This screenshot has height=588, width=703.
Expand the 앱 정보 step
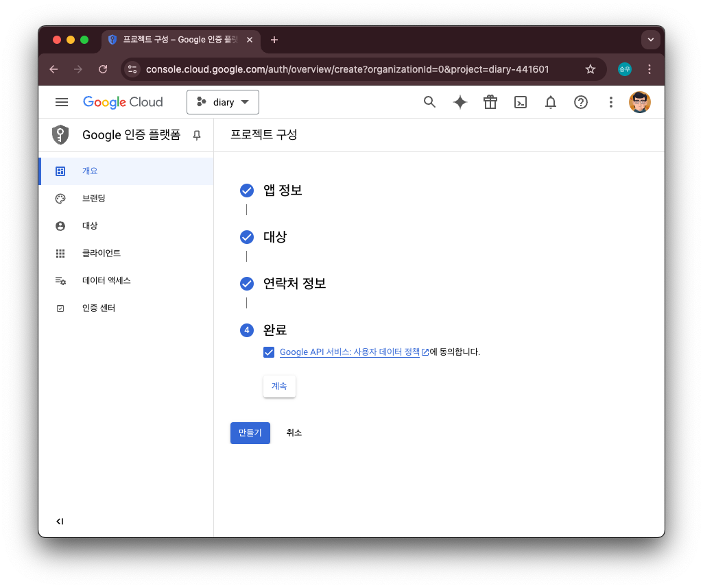pos(271,191)
